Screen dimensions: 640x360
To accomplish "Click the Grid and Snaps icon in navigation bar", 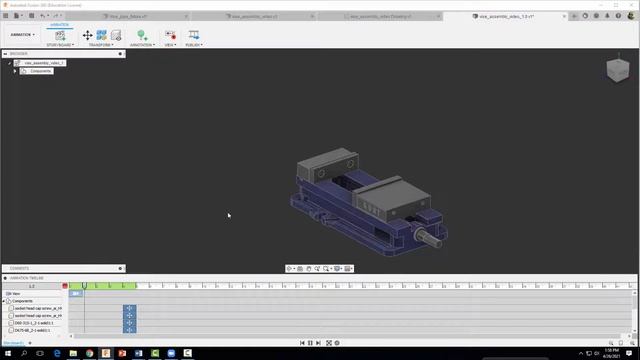I will (347, 269).
